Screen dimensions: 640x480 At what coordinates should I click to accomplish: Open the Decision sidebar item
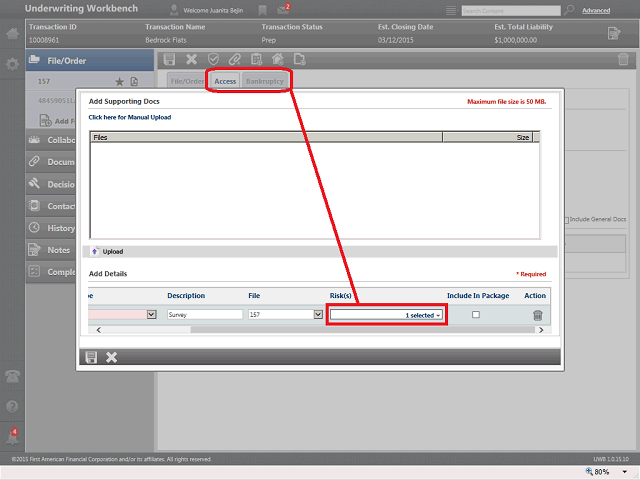point(51,184)
